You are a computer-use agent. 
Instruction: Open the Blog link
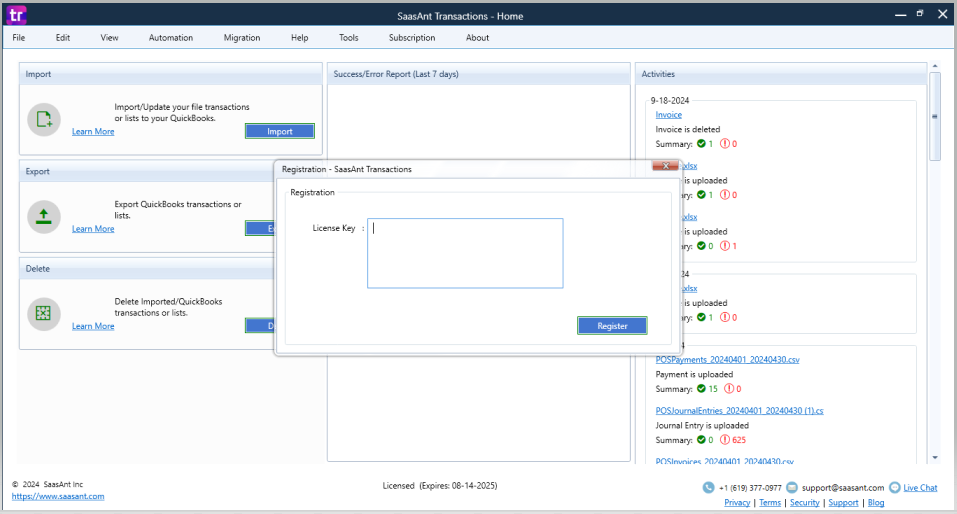pyautogui.click(x=876, y=502)
